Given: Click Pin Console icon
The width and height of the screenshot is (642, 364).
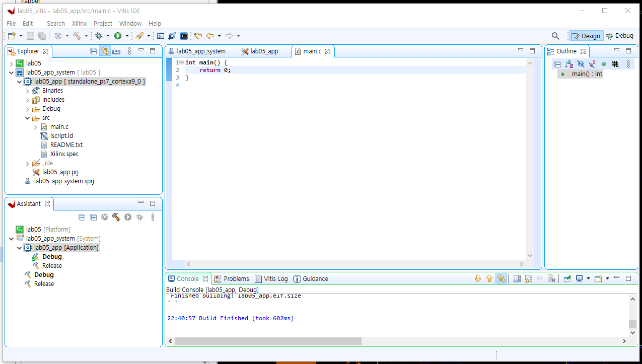Looking at the screenshot, I should tap(567, 278).
